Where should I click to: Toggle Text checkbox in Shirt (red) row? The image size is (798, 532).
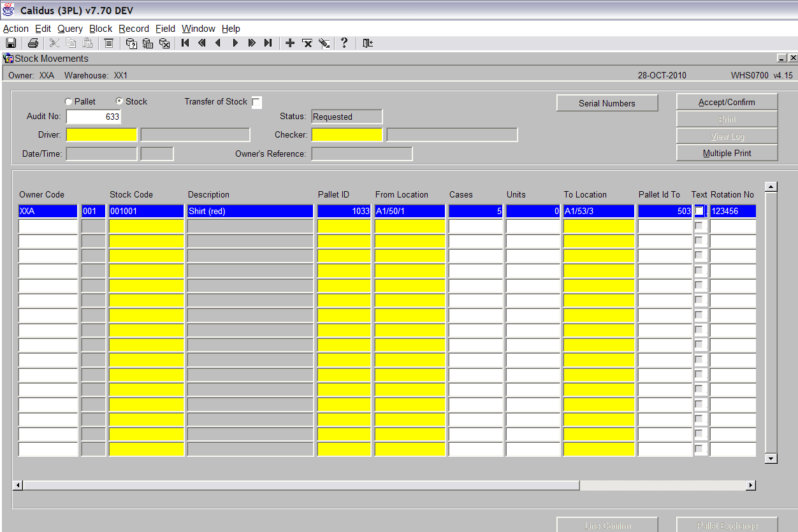pyautogui.click(x=700, y=211)
